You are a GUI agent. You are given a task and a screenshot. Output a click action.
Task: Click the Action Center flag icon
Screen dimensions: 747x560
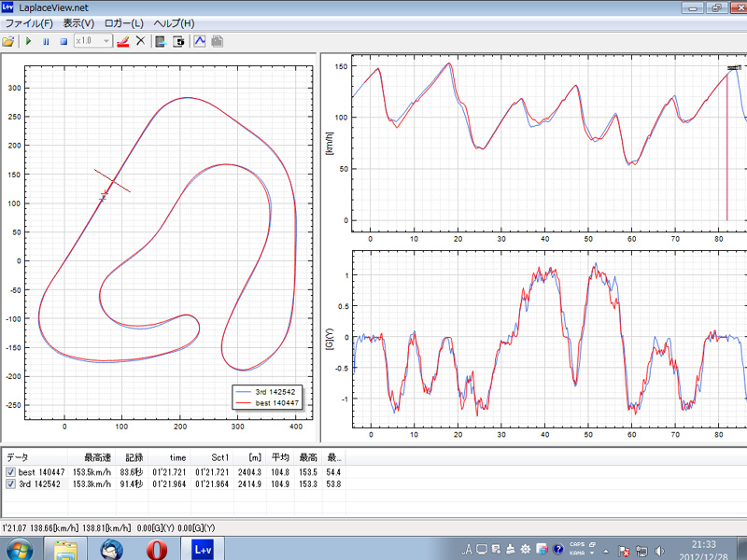tap(624, 551)
